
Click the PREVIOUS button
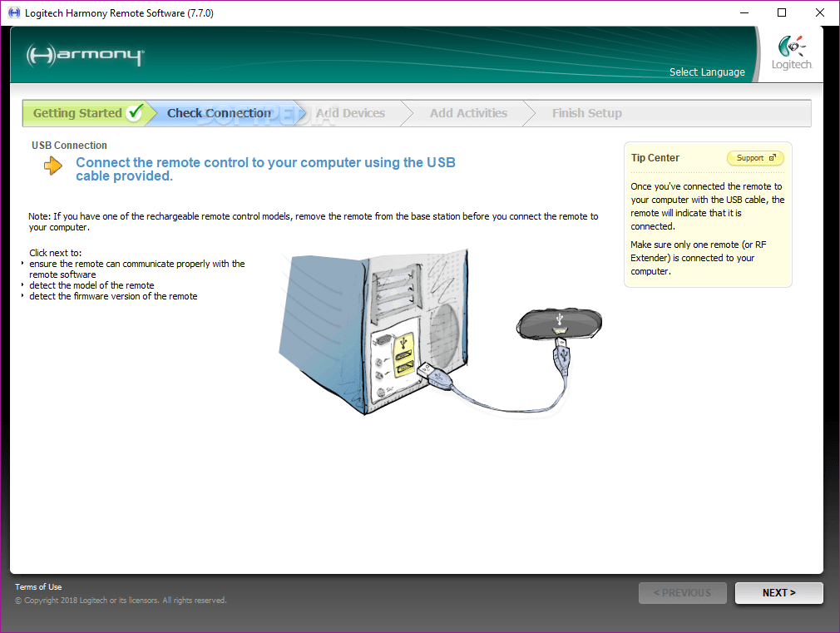point(683,593)
